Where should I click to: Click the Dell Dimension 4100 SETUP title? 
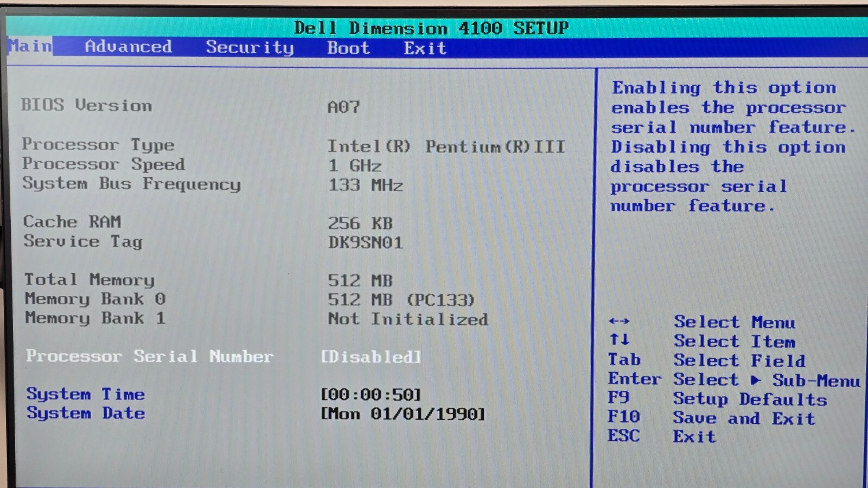431,28
